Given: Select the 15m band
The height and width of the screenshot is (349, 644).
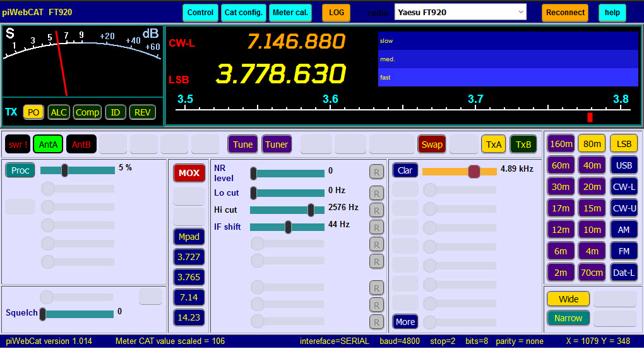Looking at the screenshot, I should click(x=592, y=208).
